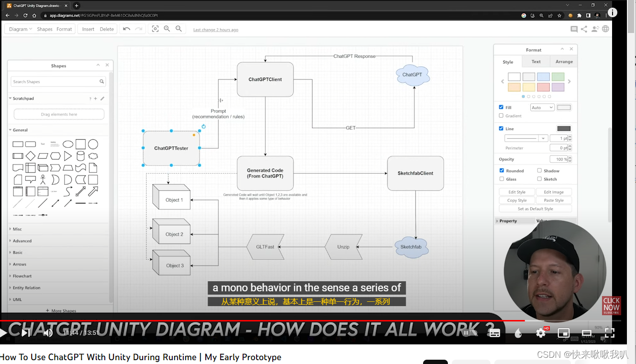The width and height of the screenshot is (636, 364).
Task: Expand the Advanced shapes section
Action: click(x=21, y=241)
